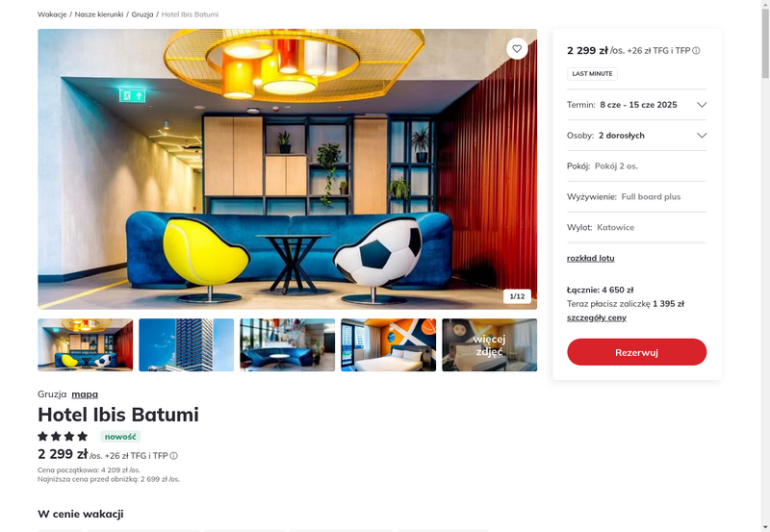The width and height of the screenshot is (770, 532).
Task: Click the vertical page scrollbar
Action: click(765, 43)
